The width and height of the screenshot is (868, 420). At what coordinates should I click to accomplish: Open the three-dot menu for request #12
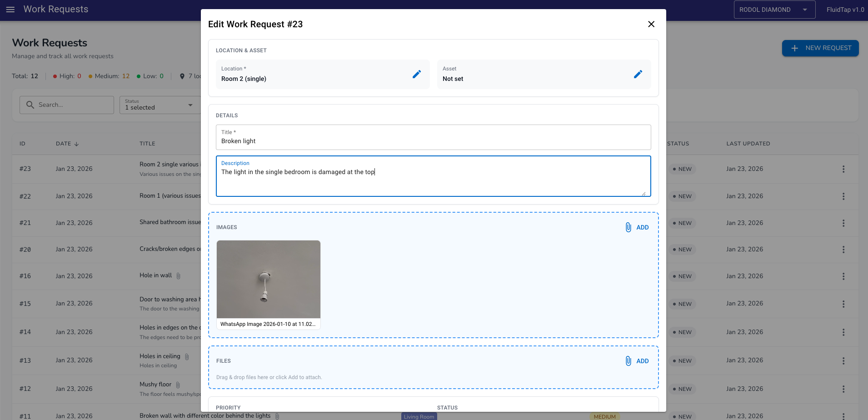[x=843, y=389]
